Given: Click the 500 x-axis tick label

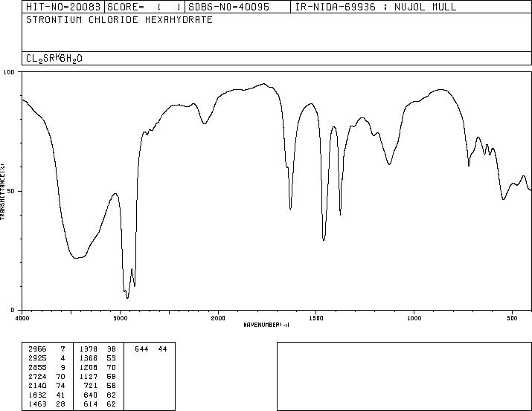Looking at the screenshot, I should (x=513, y=318).
